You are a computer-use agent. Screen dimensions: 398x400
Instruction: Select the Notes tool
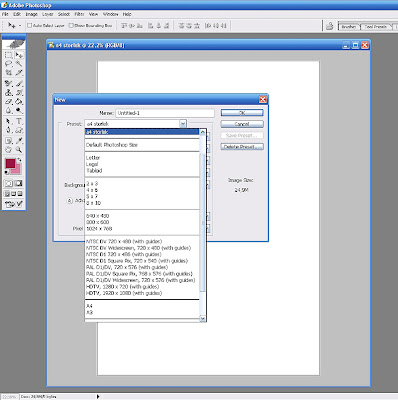coord(9,141)
